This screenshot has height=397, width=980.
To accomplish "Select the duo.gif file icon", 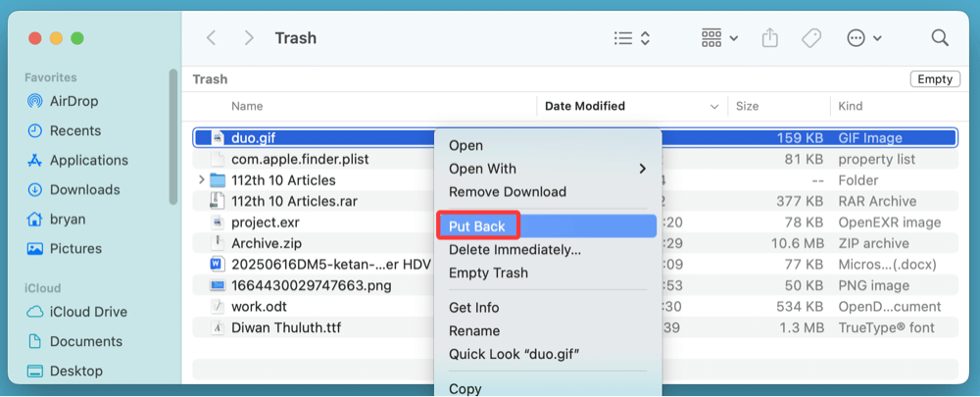I will tap(217, 137).
